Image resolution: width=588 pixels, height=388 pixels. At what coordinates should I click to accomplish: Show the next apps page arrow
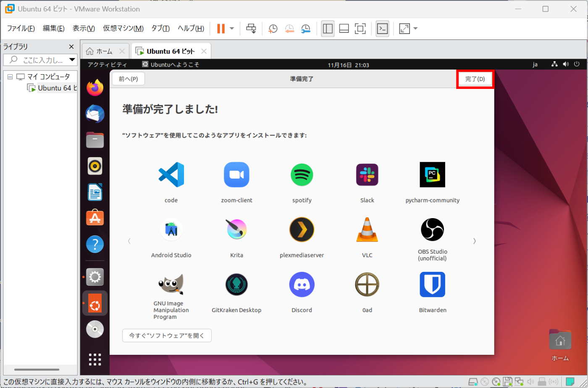point(475,241)
